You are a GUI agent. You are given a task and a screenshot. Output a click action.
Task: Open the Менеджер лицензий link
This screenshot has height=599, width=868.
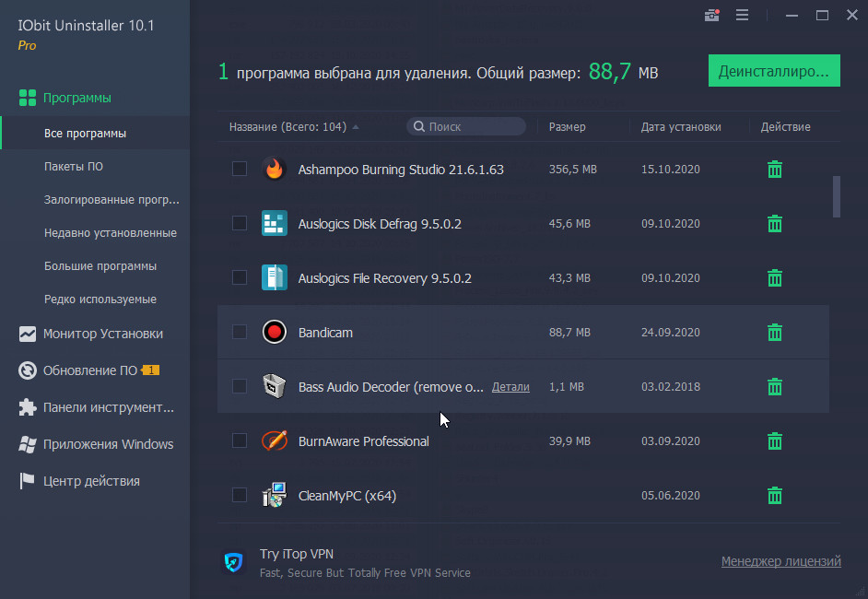click(x=781, y=561)
